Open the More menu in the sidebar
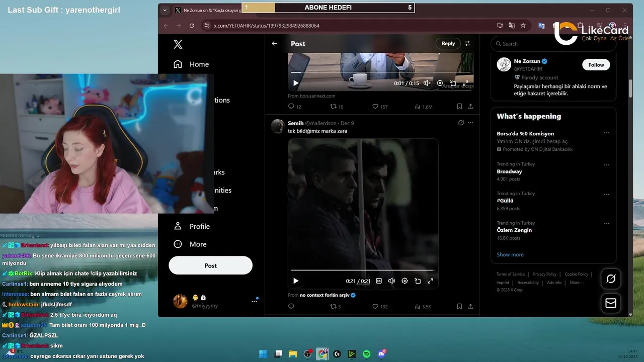644x362 pixels. click(190, 244)
